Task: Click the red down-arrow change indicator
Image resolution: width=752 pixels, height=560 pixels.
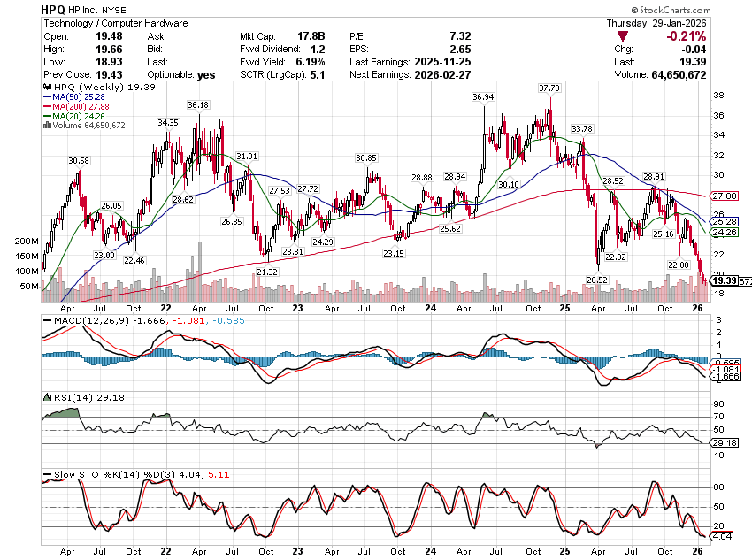Action: 625,36
